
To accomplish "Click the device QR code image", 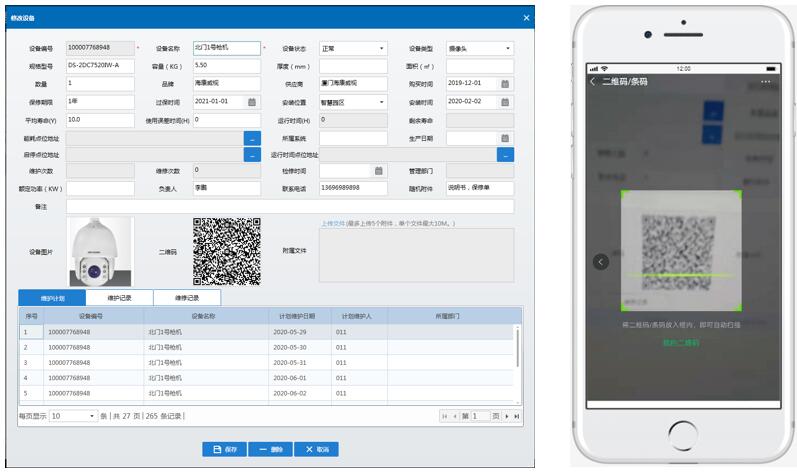I will pos(227,251).
